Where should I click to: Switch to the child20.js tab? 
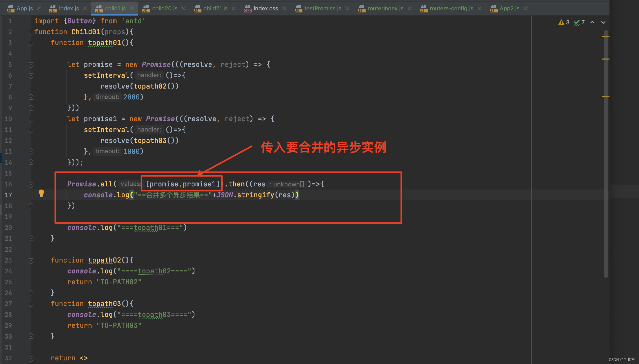pos(164,8)
